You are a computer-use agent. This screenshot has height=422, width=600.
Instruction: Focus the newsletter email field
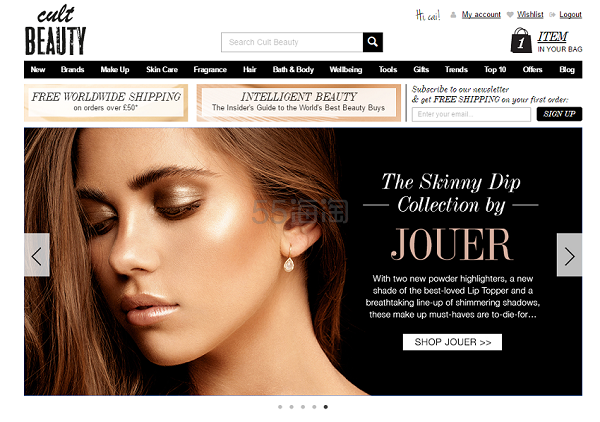pos(471,114)
